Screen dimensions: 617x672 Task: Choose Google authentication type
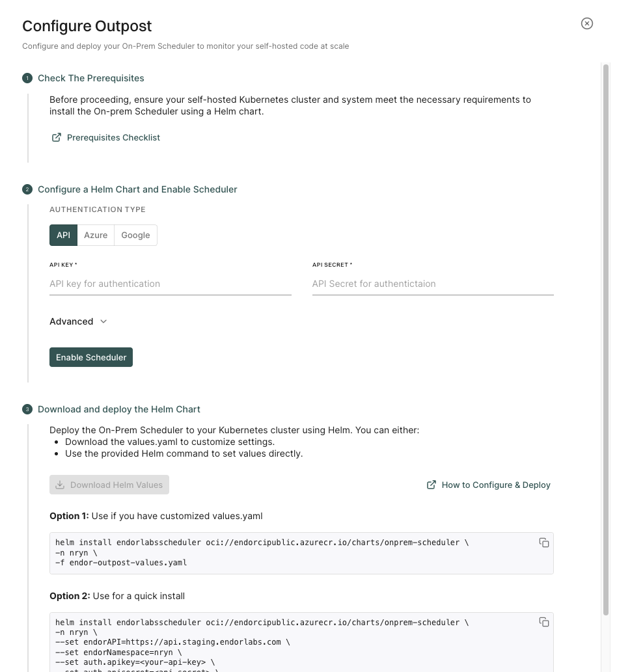135,235
